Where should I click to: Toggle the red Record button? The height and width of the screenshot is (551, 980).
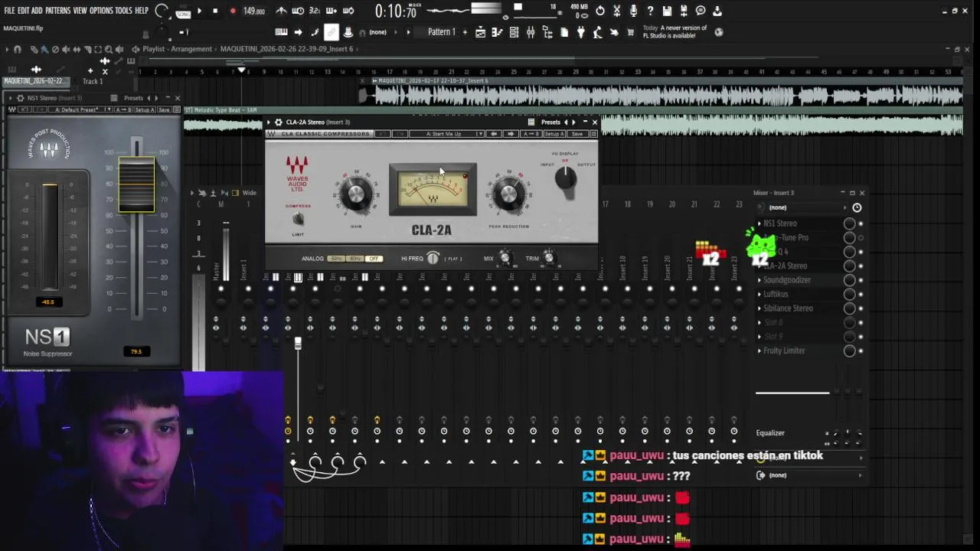pyautogui.click(x=233, y=11)
